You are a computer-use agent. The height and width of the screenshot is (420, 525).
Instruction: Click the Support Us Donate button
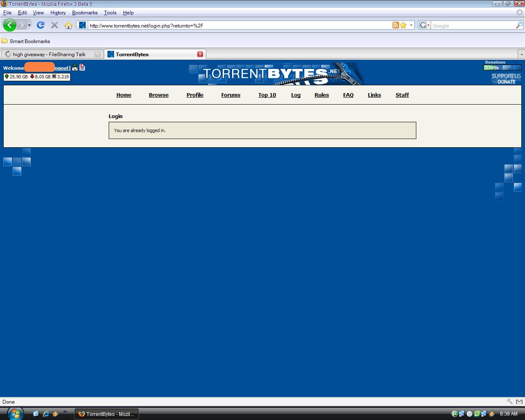click(x=506, y=79)
